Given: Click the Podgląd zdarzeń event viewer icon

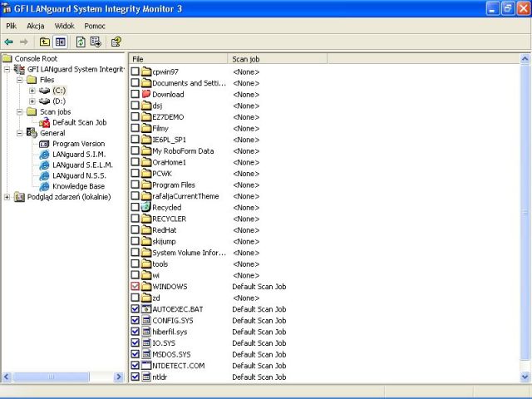Looking at the screenshot, I should [19, 197].
